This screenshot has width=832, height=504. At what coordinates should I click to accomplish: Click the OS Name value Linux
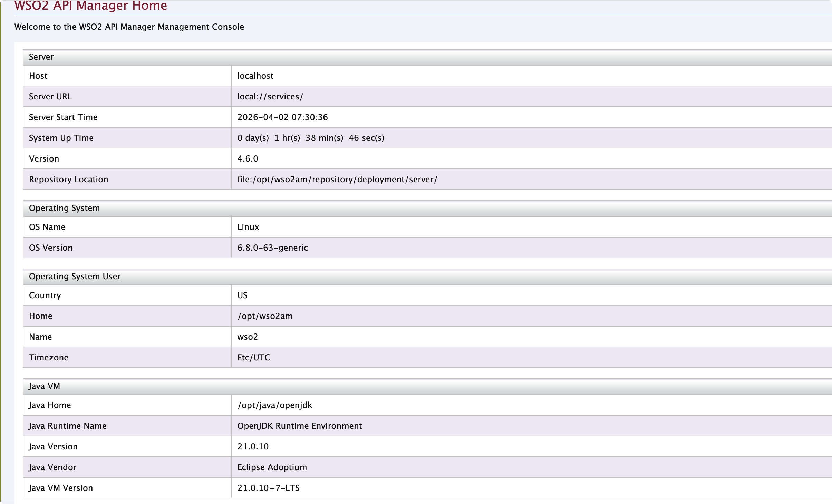point(248,227)
